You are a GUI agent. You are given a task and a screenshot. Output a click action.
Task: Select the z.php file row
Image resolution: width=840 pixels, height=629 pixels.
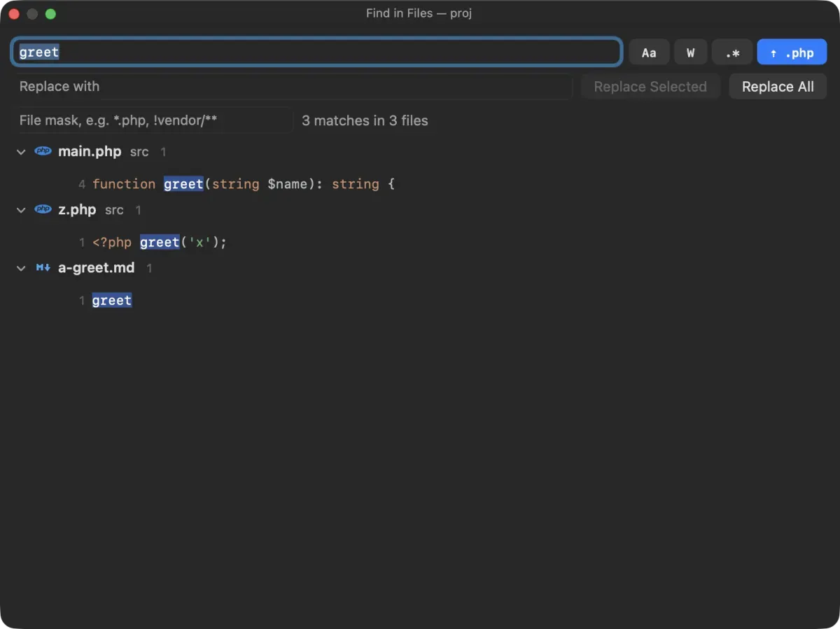pyautogui.click(x=420, y=210)
